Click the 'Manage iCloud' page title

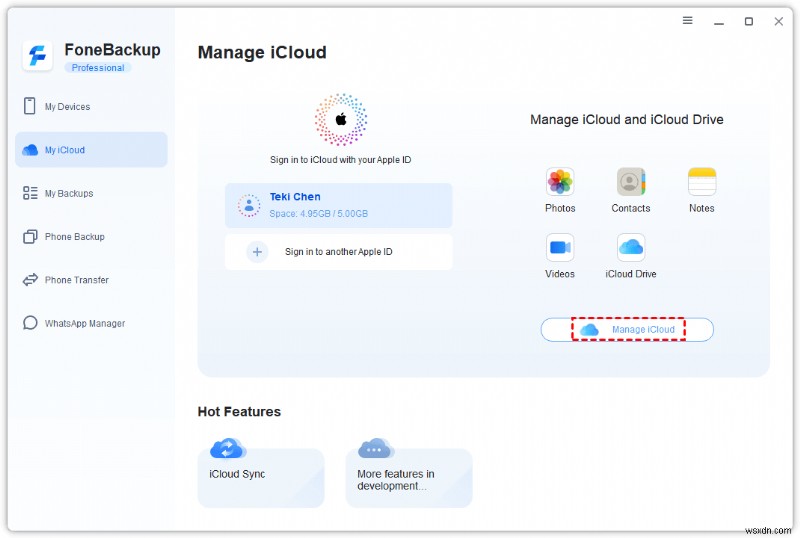(x=262, y=52)
